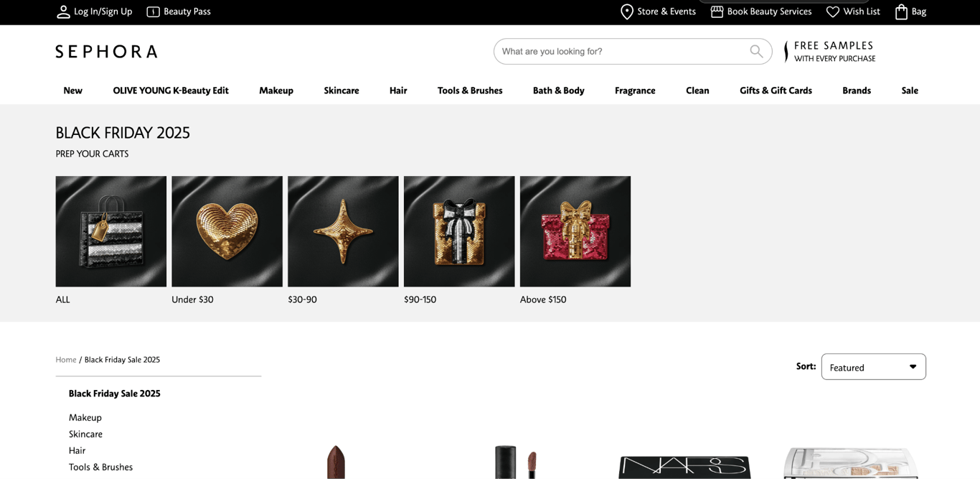Open the New menu
980x479 pixels.
tap(72, 90)
